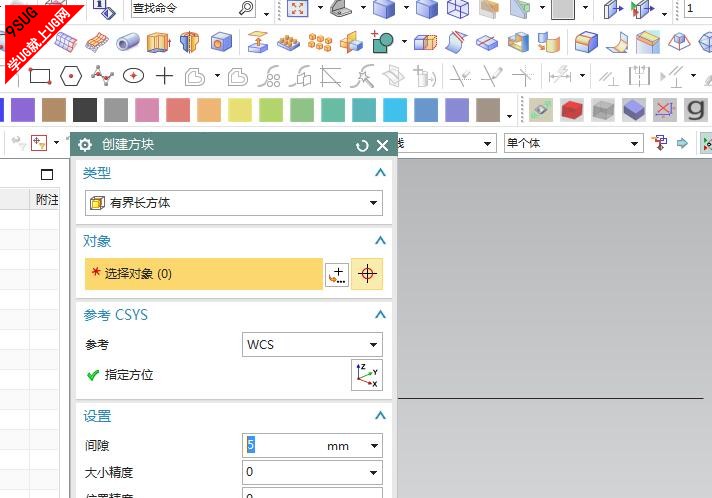
Task: Click the add selection plus icon
Action: click(337, 275)
